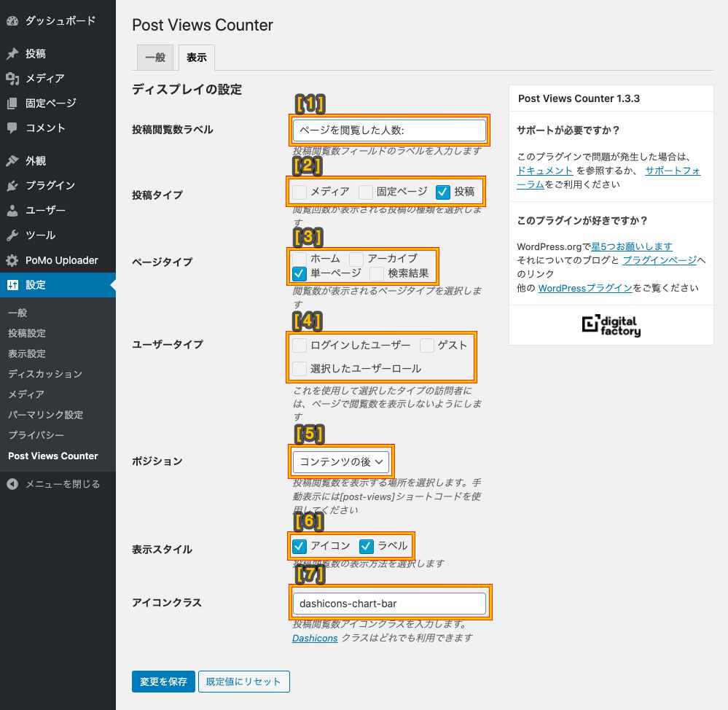Click the settings sliders icon beside 設定
Image resolution: width=728 pixels, height=710 pixels.
coord(12,284)
